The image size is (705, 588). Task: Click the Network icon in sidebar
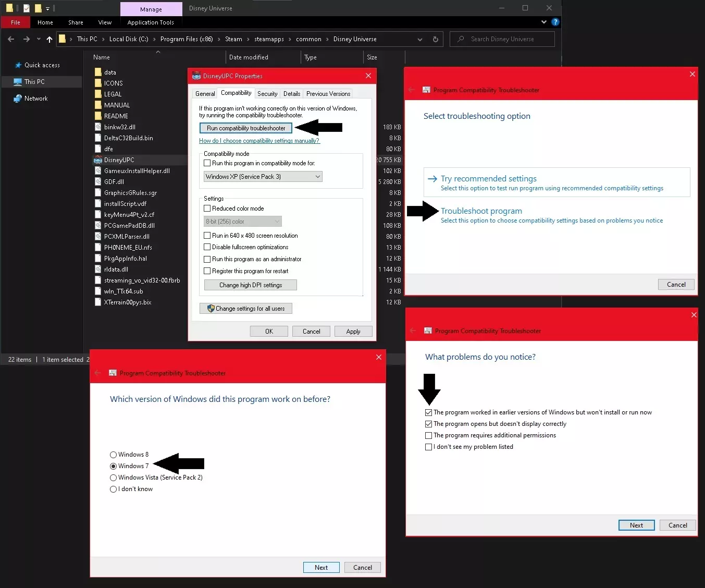[x=18, y=99]
